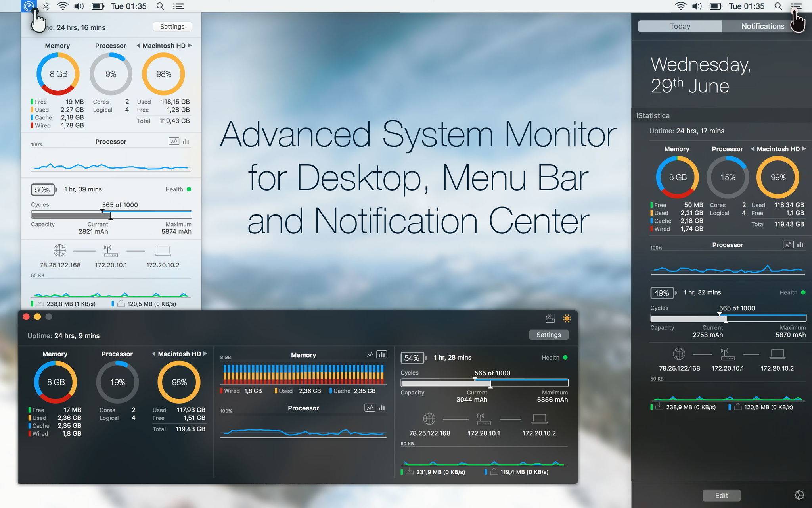Click the 9% Processor donut chart
Image resolution: width=812 pixels, height=508 pixels.
pos(111,74)
